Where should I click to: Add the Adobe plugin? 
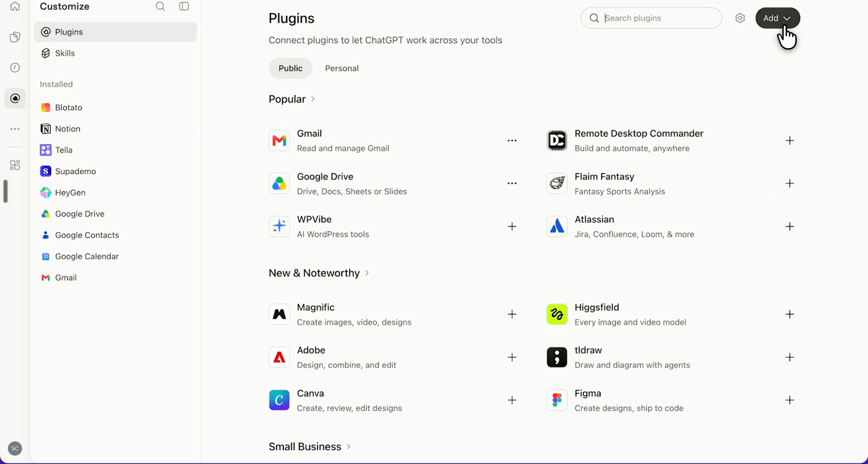(x=512, y=357)
